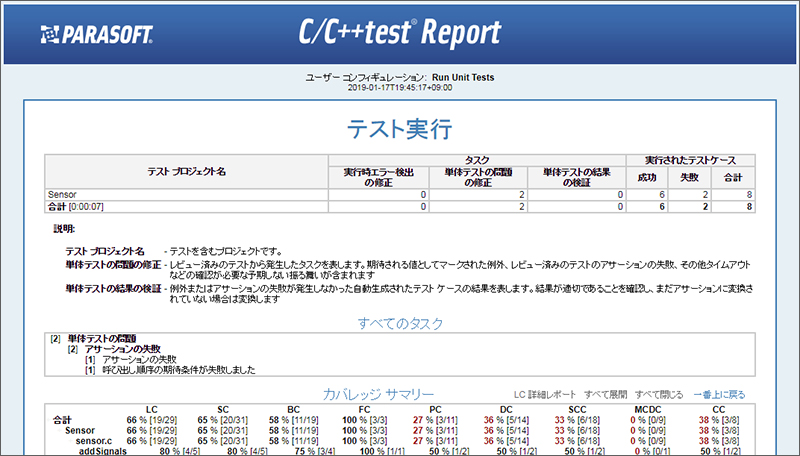Click sensor.c row DC value 36 % [5/14]
This screenshot has width=800, height=456.
tap(506, 441)
